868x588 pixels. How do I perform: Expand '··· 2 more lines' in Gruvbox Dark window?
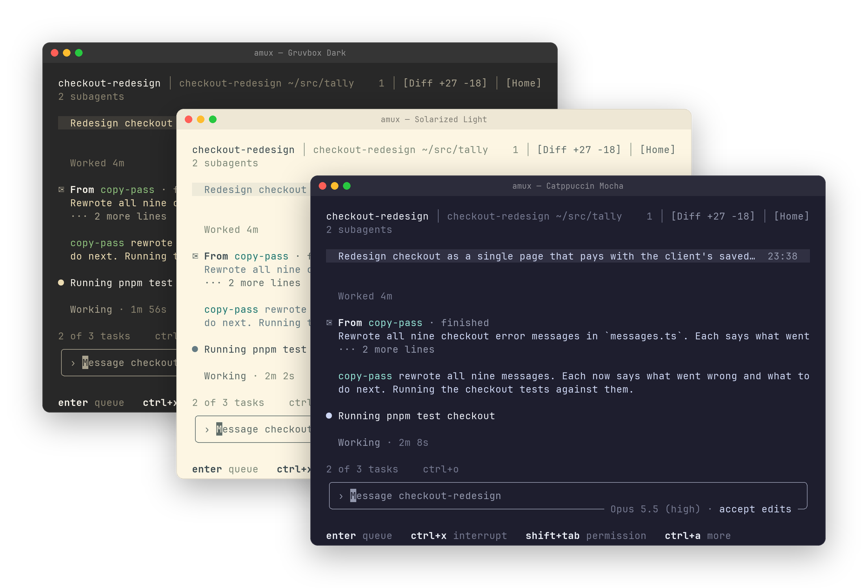(x=118, y=217)
